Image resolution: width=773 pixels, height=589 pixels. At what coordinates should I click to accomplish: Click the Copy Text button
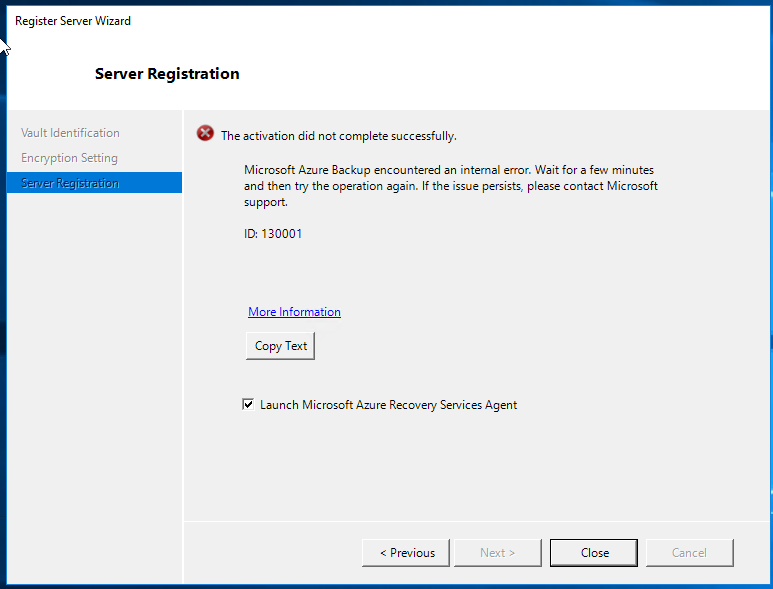click(280, 346)
